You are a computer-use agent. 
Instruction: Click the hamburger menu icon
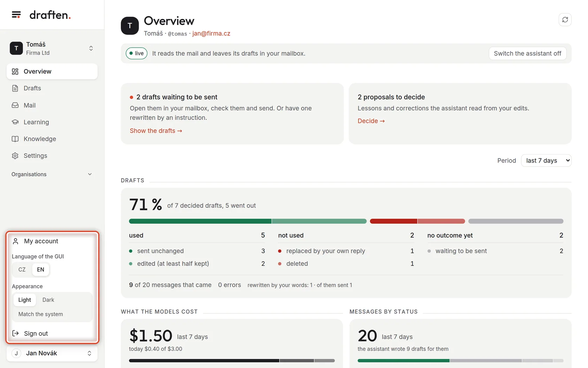tap(16, 15)
